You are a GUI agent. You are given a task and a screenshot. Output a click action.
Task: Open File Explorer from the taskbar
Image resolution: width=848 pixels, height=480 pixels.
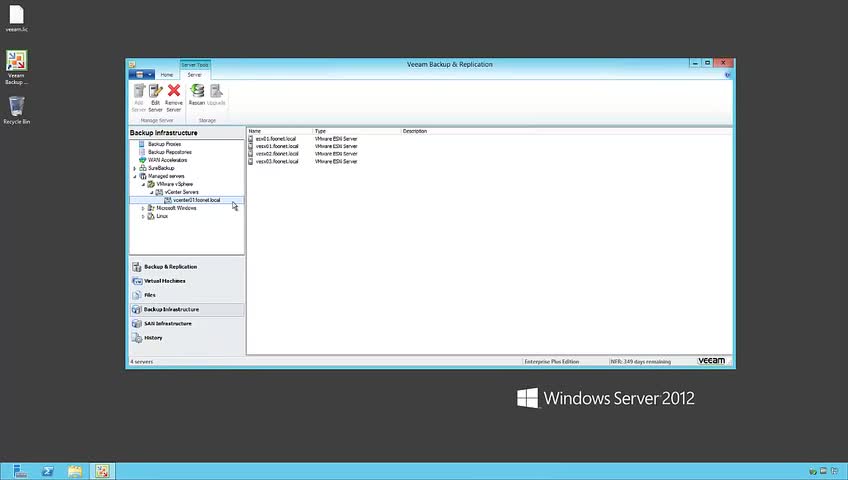75,471
